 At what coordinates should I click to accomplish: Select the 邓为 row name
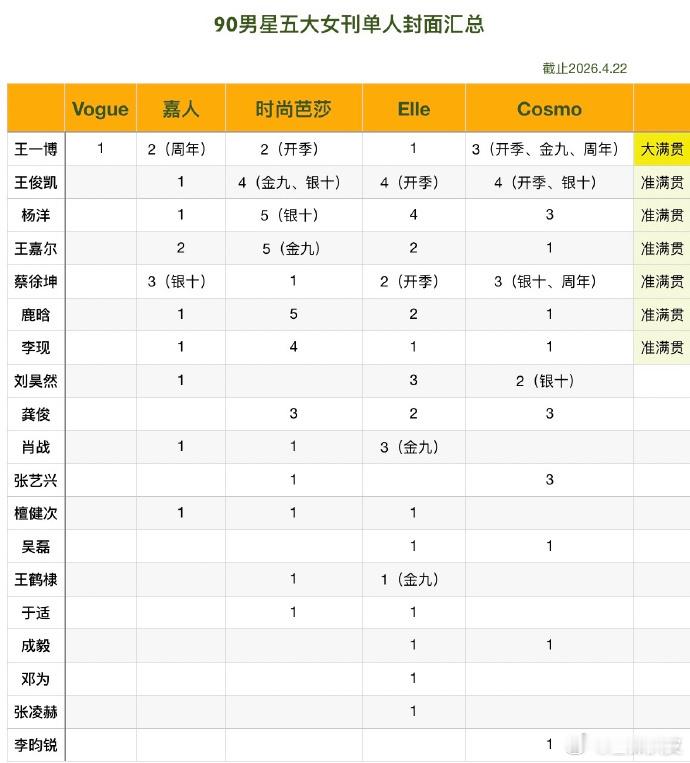(x=36, y=678)
